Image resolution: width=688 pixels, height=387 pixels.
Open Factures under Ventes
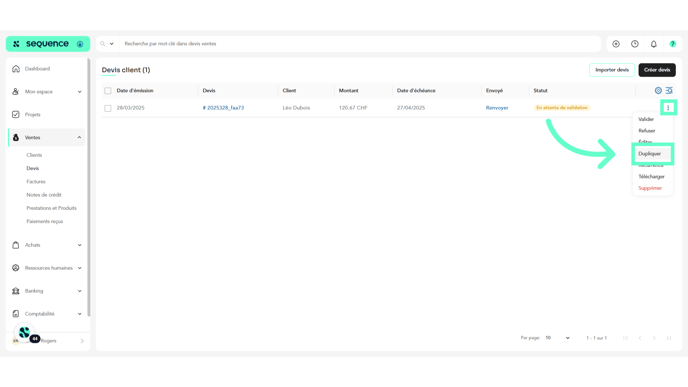[x=36, y=181]
